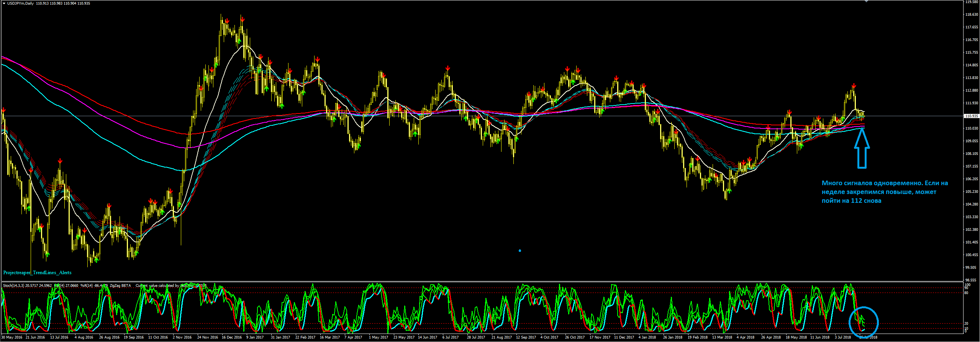The height and width of the screenshot is (342, 980).
Task: Click the ZigZag BETA indicator label
Action: point(120,286)
